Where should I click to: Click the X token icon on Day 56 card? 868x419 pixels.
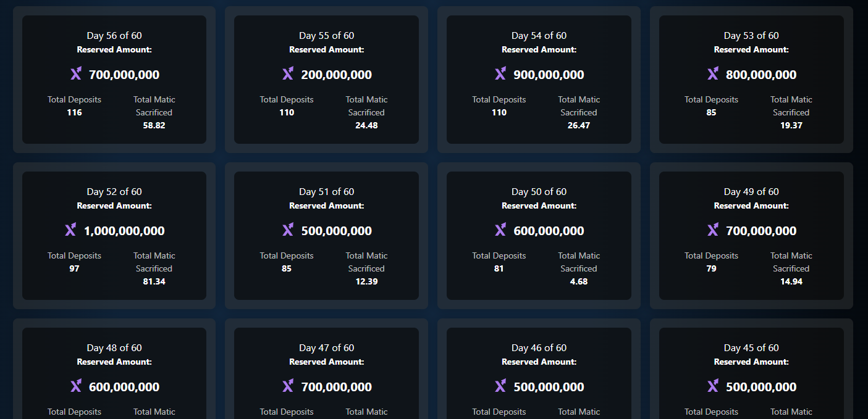coord(76,74)
